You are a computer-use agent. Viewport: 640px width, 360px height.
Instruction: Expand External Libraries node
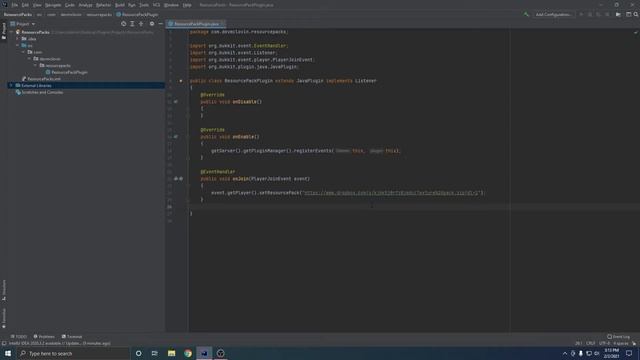11,86
